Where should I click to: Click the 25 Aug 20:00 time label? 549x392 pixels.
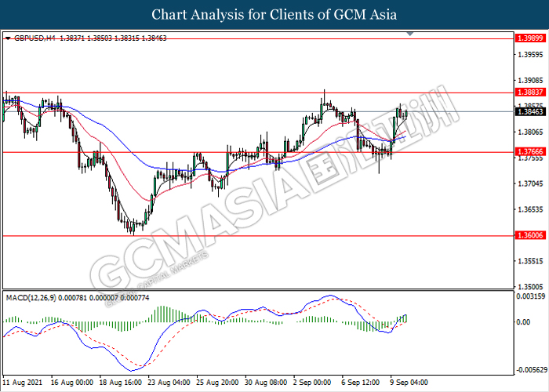217,383
